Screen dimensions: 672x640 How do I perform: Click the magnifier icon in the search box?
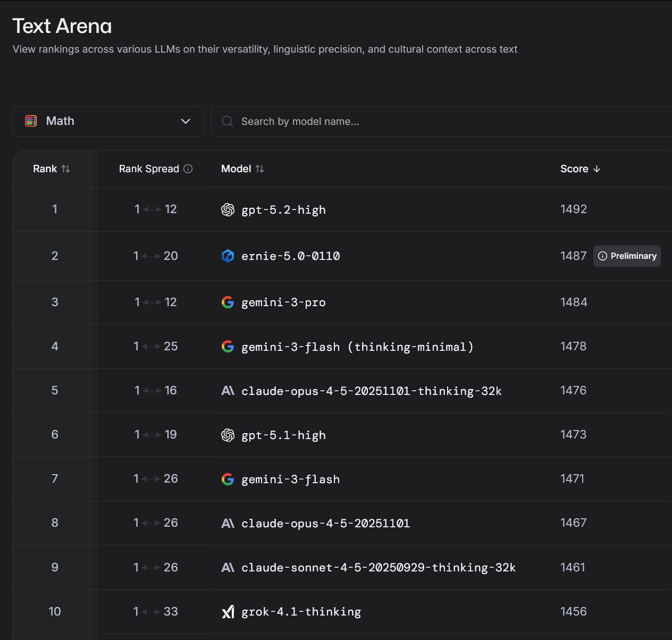click(227, 121)
